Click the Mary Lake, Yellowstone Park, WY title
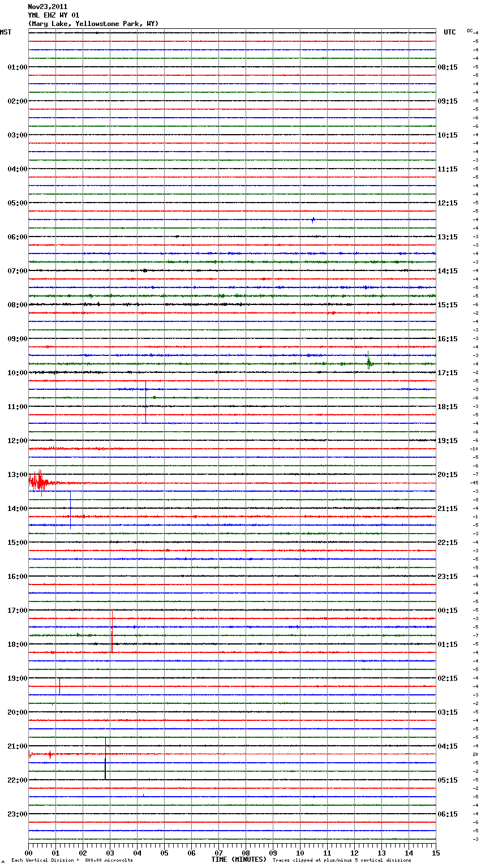Screen dimensions: 481x868 click(93, 24)
